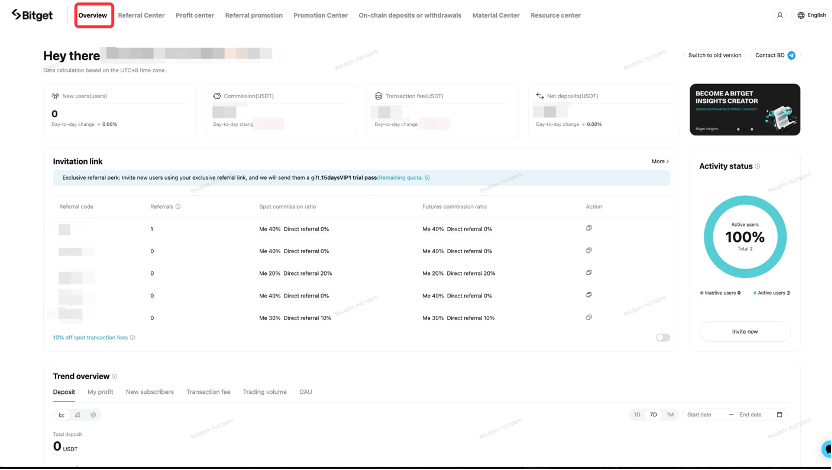
Task: Open the chat support bubble icon
Action: tap(826, 449)
